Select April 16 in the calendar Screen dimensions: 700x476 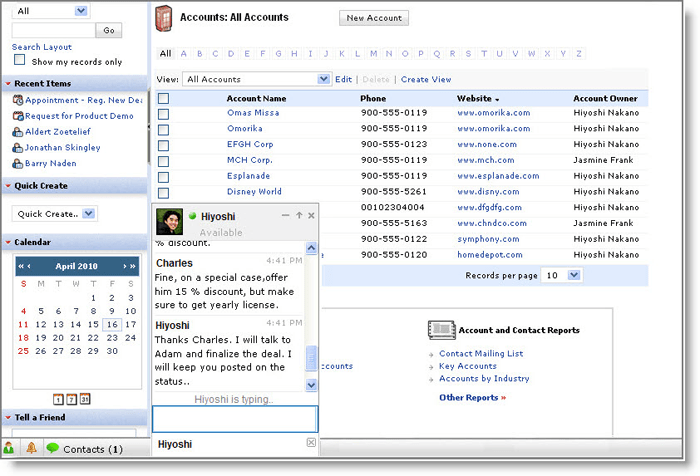pos(112,324)
